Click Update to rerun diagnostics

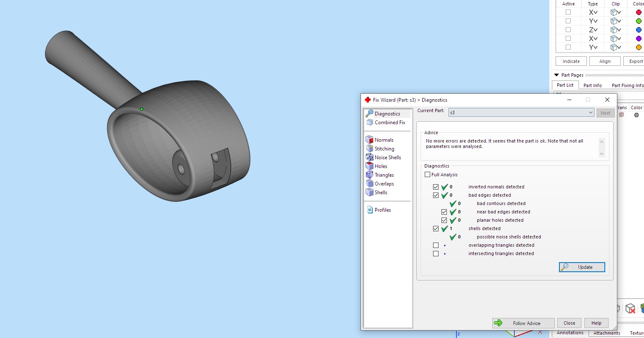pyautogui.click(x=582, y=267)
